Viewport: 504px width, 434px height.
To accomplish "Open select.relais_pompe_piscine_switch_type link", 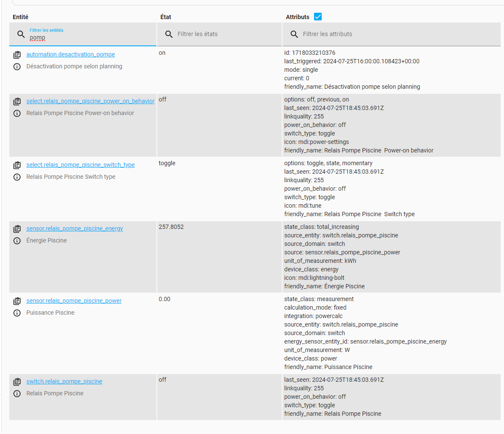I will point(80,165).
